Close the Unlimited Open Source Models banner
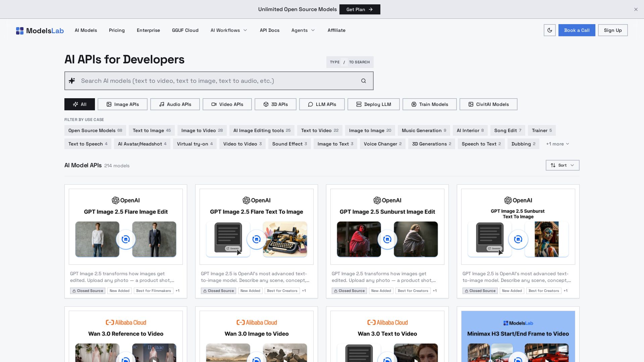Viewport: 644px width, 362px height. pos(636,9)
